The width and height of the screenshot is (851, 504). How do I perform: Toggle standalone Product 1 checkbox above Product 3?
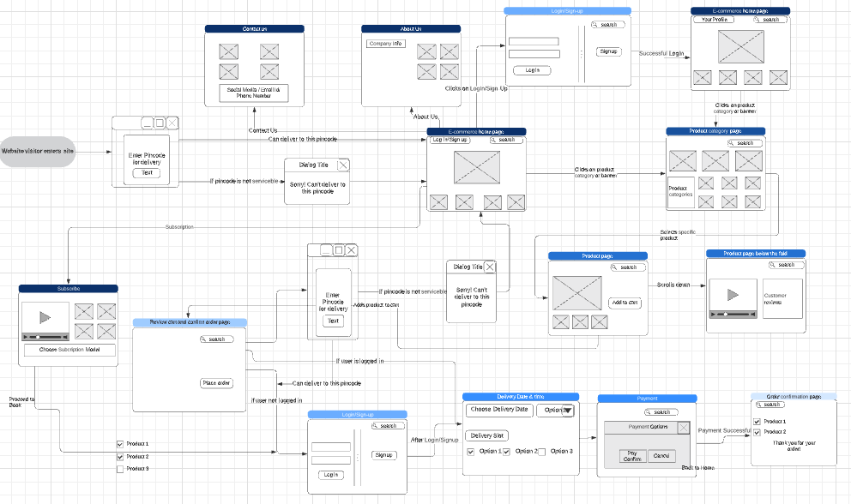[120, 444]
